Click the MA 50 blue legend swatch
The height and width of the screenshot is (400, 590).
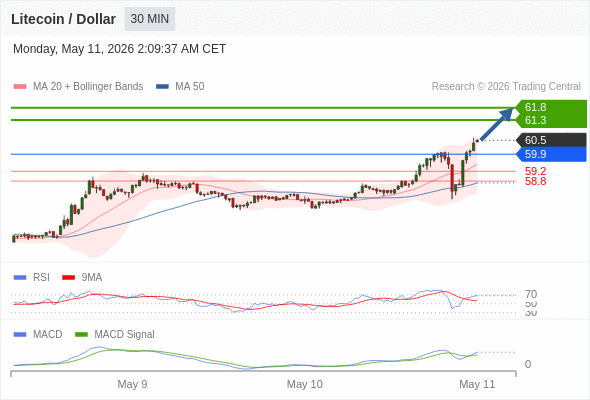tap(162, 87)
